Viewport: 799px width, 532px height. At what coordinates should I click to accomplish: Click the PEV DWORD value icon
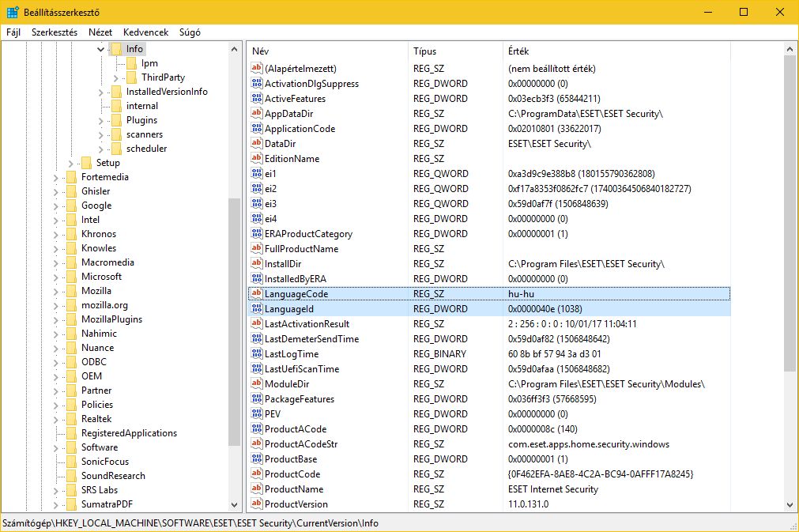tap(257, 413)
